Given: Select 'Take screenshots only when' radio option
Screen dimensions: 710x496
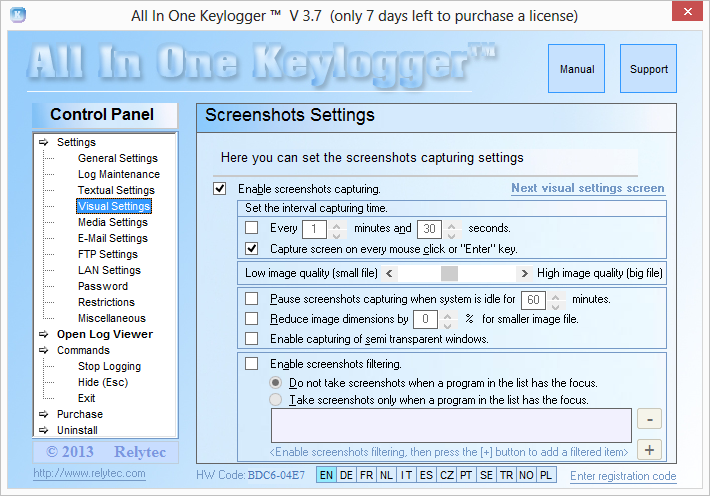Looking at the screenshot, I should pos(276,400).
